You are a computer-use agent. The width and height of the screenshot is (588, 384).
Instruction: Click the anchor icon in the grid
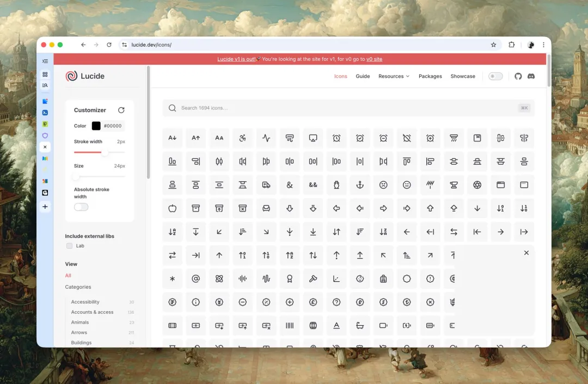point(360,185)
